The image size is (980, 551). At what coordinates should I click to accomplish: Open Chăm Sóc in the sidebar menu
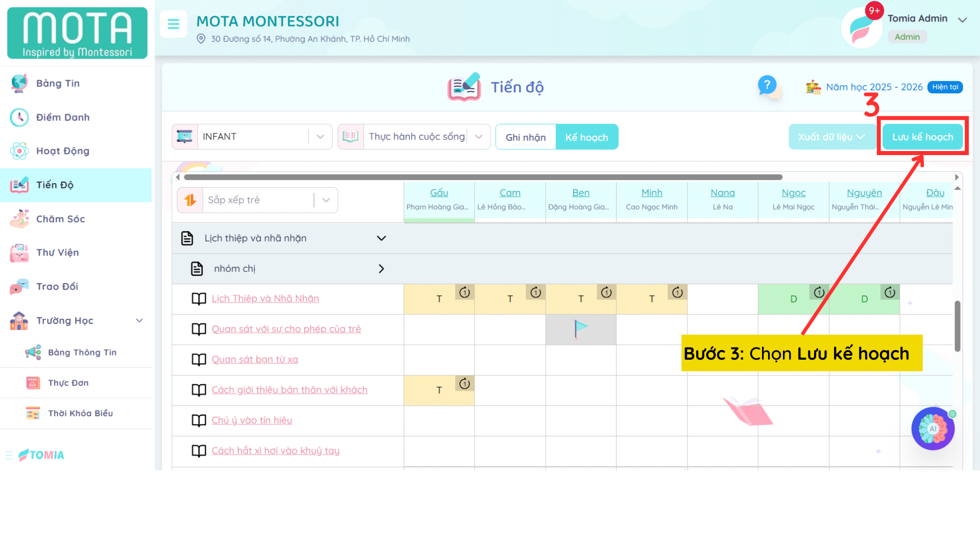pyautogui.click(x=60, y=219)
